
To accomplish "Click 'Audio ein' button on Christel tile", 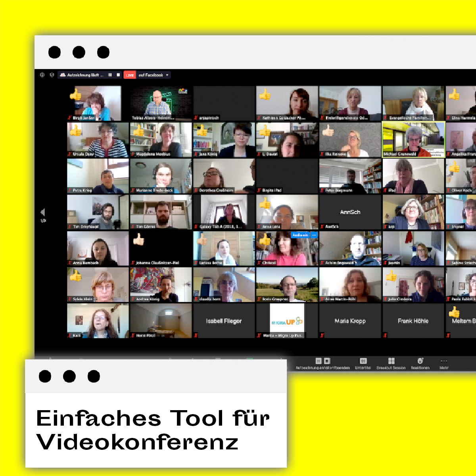I will tap(300, 235).
